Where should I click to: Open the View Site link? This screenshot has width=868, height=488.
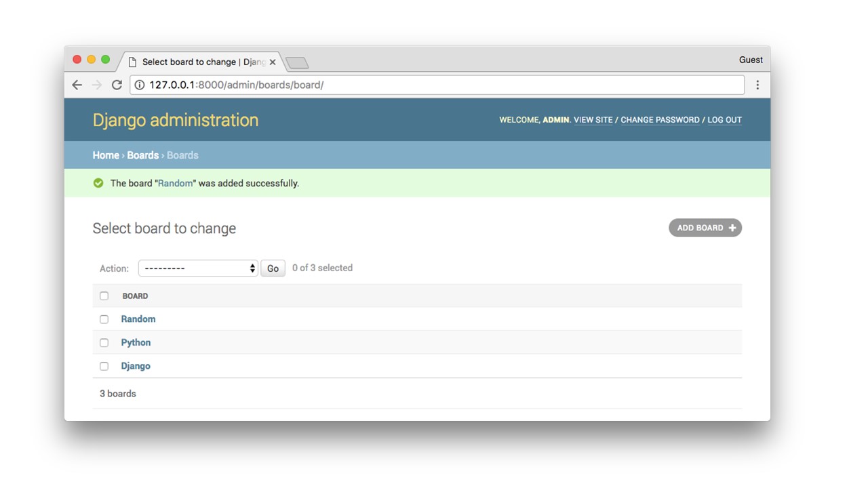click(593, 120)
